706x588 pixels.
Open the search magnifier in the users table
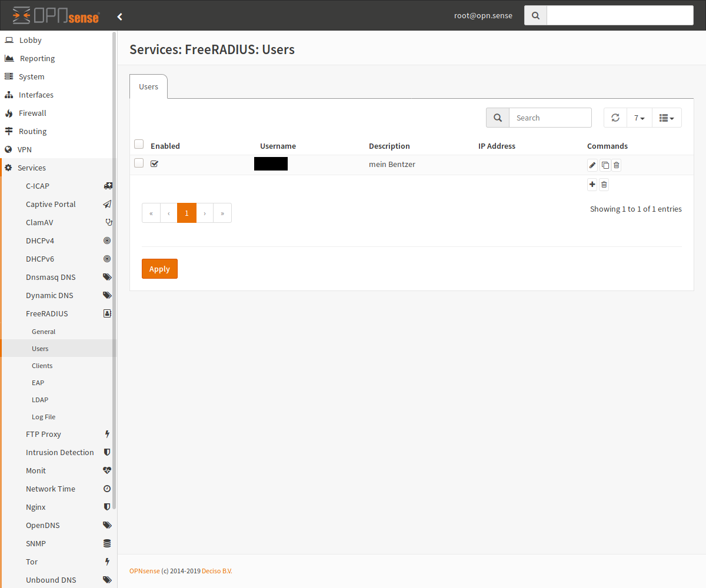coord(497,118)
